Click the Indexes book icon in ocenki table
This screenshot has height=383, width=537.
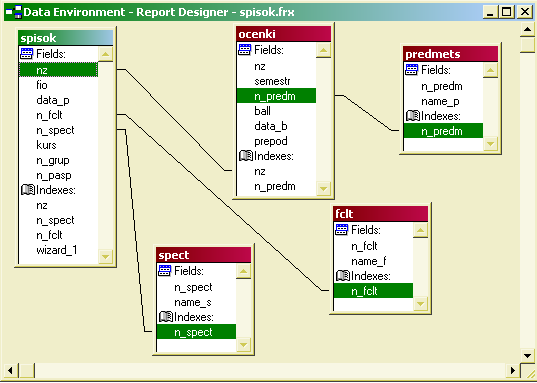[246, 156]
